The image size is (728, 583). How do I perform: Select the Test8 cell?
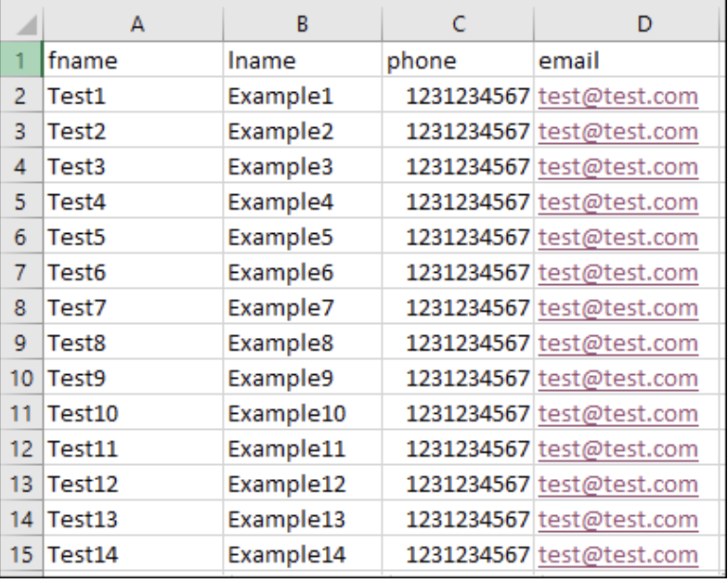click(x=134, y=343)
